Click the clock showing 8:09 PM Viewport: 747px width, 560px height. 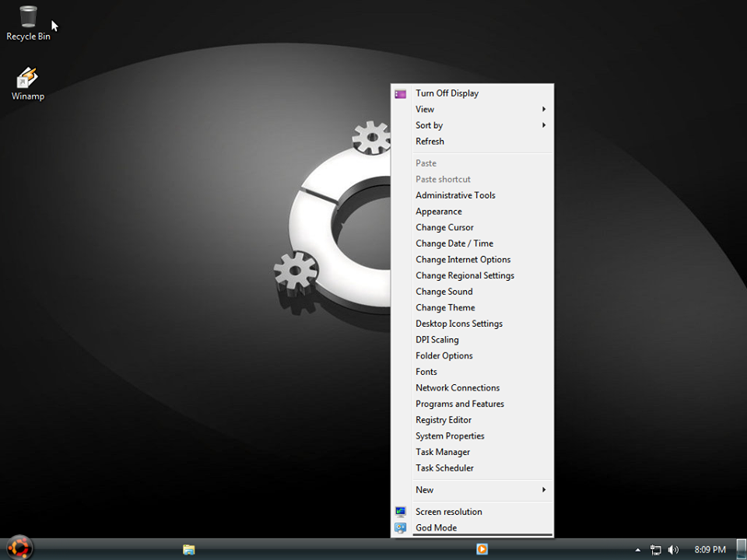click(x=709, y=549)
